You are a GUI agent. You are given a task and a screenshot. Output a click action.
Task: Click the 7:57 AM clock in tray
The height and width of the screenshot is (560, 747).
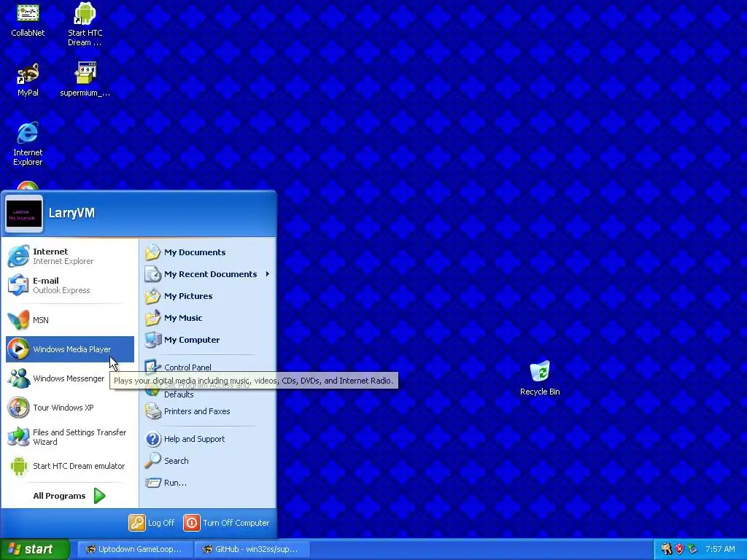click(720, 549)
